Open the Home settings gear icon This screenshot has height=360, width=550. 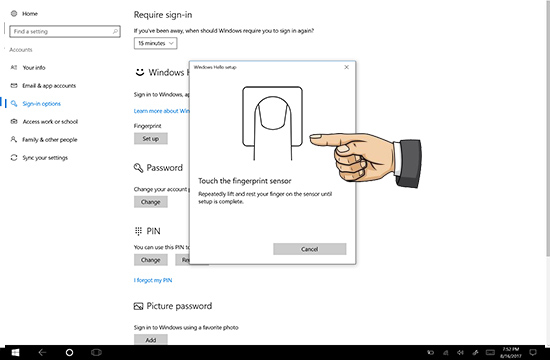tap(14, 14)
